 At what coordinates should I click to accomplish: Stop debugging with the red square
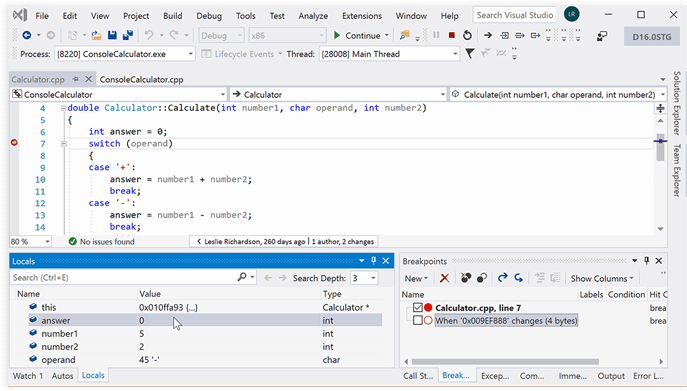452,35
